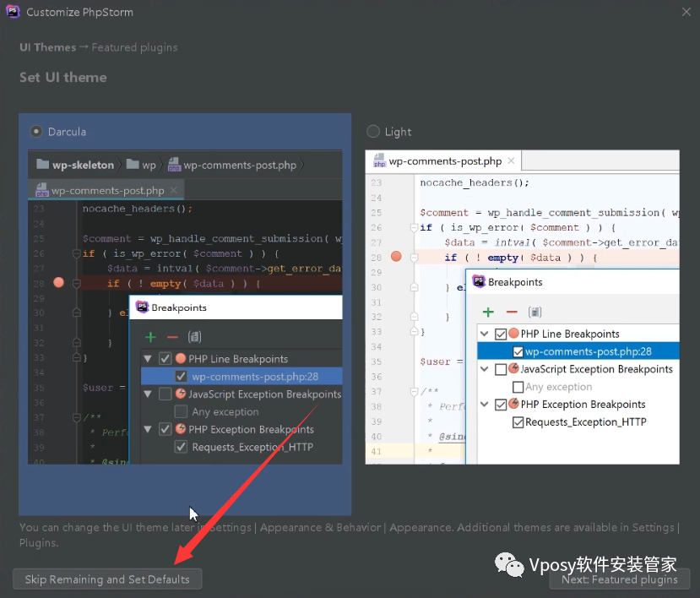
Task: Click the line 37 fold marker in Darcula preview
Action: [76, 417]
